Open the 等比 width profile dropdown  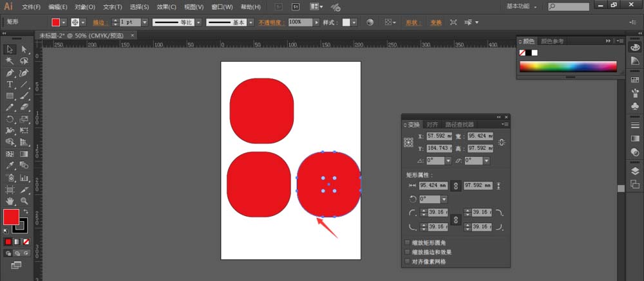[198, 22]
